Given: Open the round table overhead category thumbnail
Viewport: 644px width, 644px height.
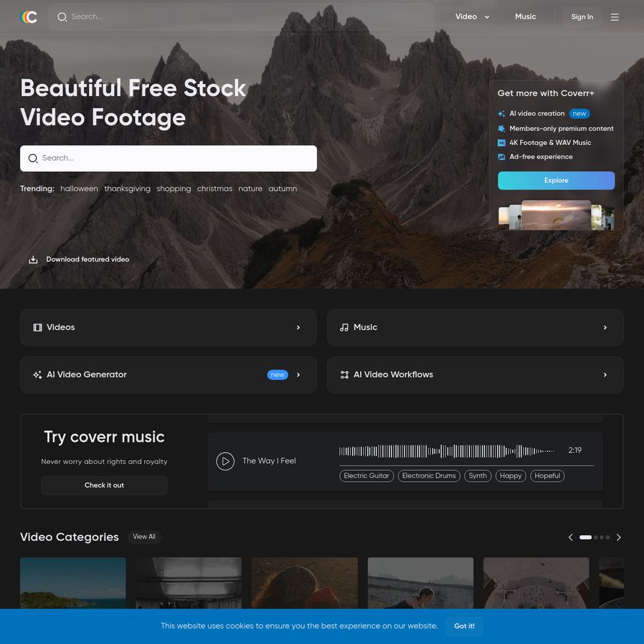Looking at the screenshot, I should [x=536, y=583].
